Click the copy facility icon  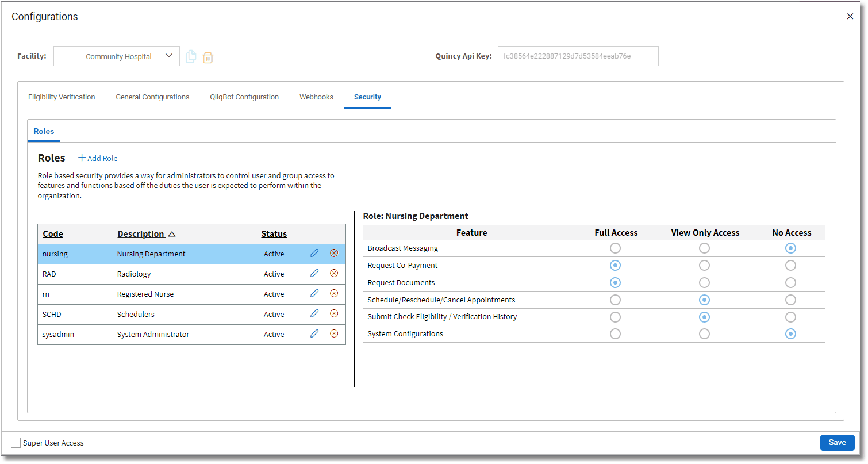191,56
